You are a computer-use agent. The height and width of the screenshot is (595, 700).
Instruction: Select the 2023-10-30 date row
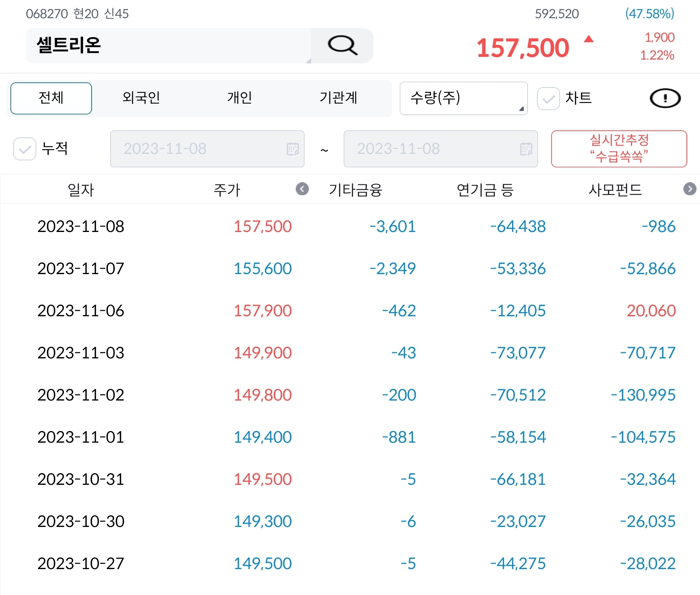click(x=81, y=522)
